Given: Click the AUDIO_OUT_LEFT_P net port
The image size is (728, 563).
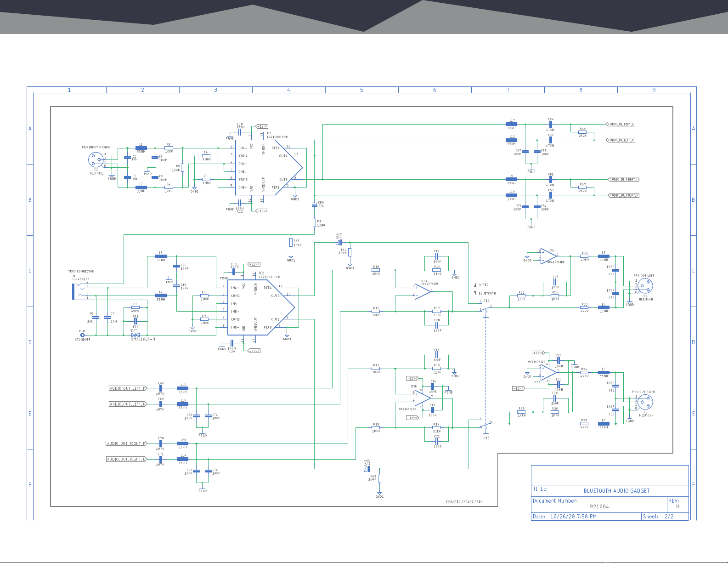Looking at the screenshot, I should [128, 388].
